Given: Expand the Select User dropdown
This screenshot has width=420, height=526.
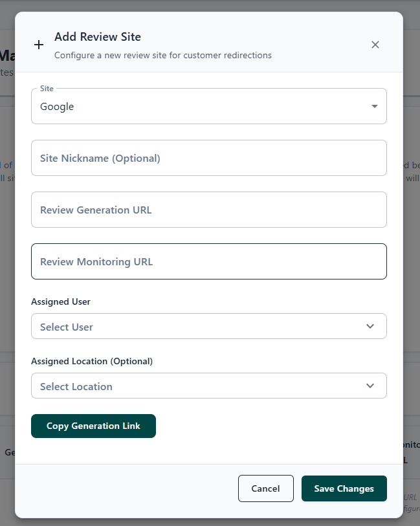Looking at the screenshot, I should click(194, 327).
